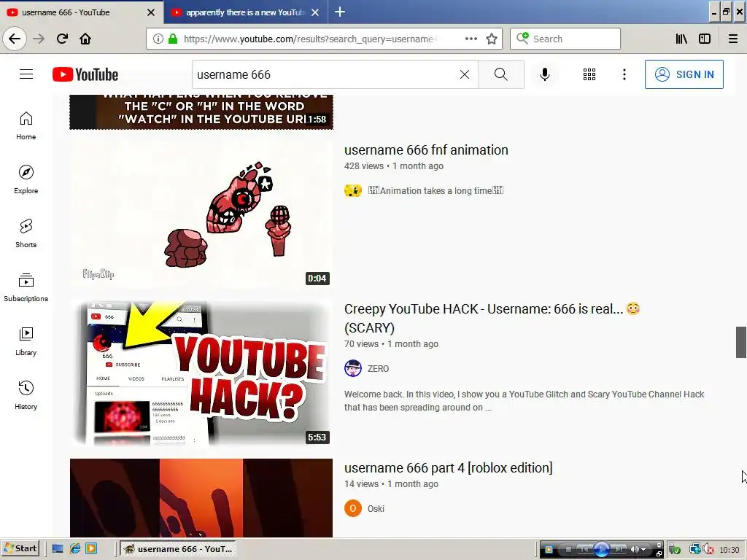Open the Oski channel name
Viewport: 747px width, 560px height.
point(376,508)
